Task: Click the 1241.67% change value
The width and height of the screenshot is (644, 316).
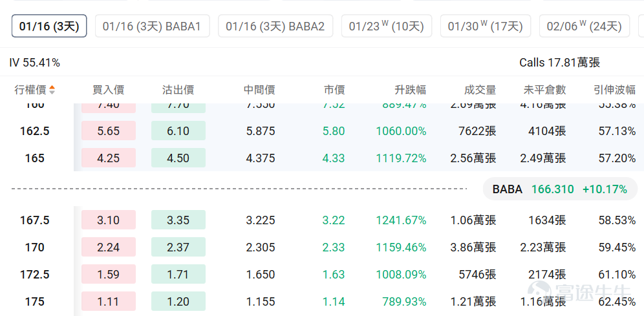Action: tap(401, 220)
